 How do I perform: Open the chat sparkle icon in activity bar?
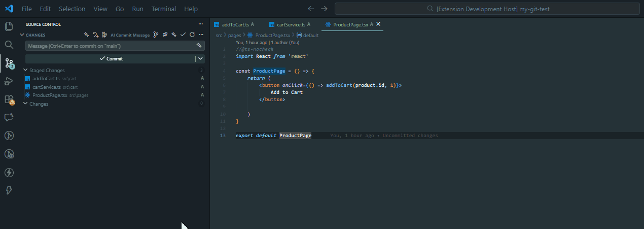9,117
